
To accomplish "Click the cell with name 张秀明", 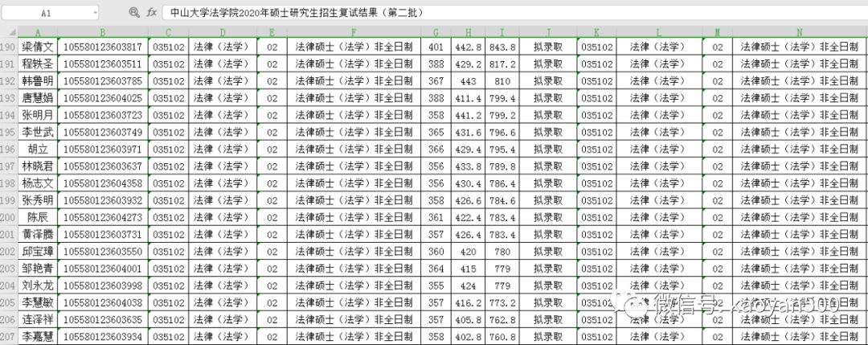I will [39, 200].
